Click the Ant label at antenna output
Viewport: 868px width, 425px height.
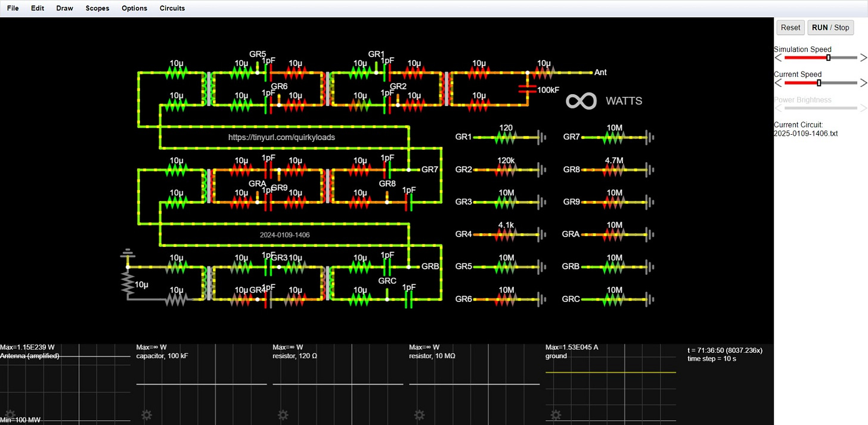600,72
